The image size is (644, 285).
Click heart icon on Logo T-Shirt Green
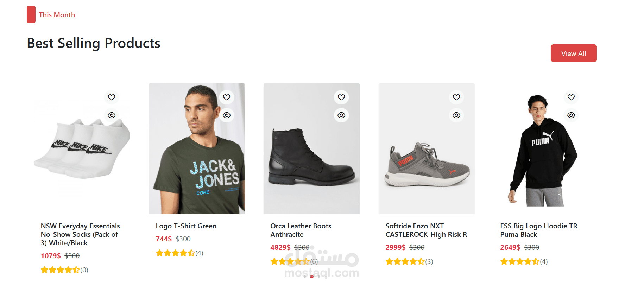(x=227, y=97)
